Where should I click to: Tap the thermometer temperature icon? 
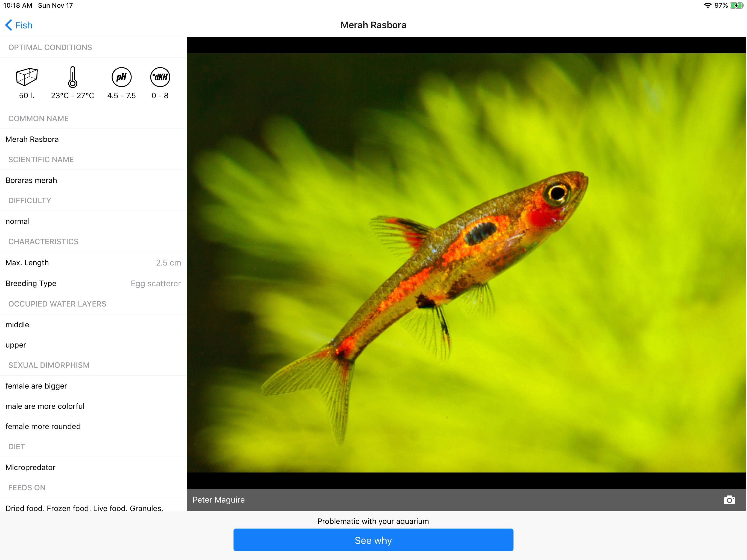point(72,77)
